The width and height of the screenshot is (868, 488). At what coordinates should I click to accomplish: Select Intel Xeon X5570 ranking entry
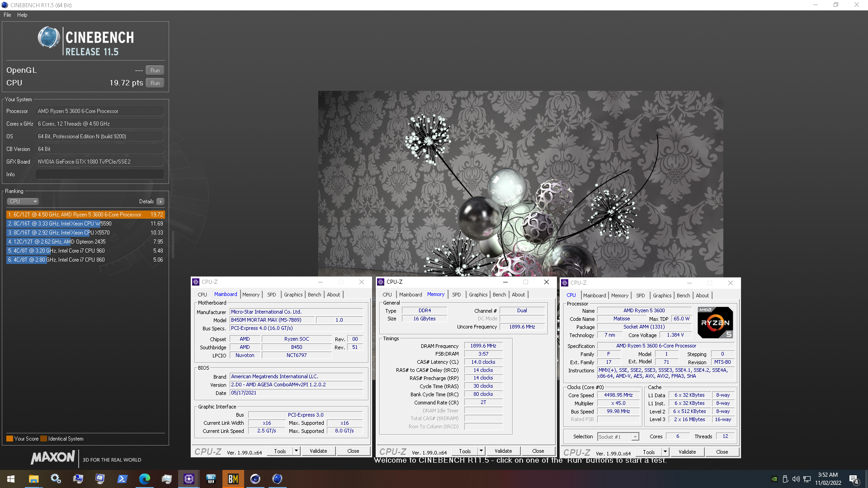click(x=85, y=233)
